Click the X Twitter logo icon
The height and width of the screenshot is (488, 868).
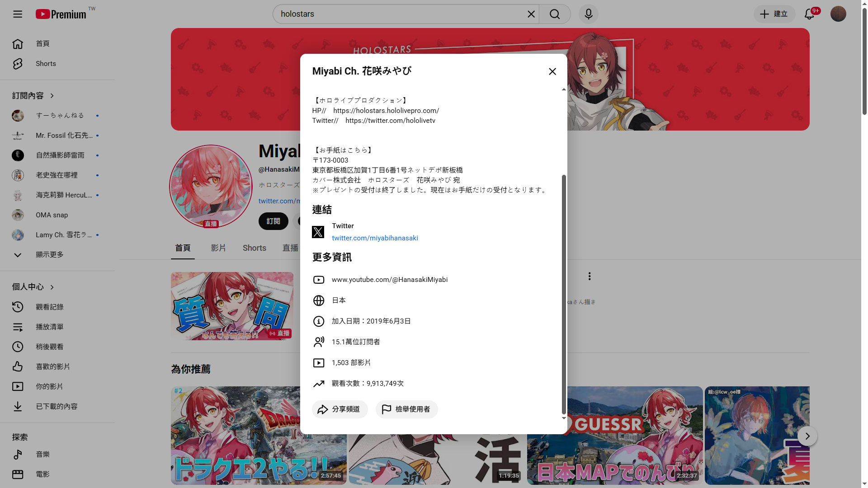click(318, 232)
